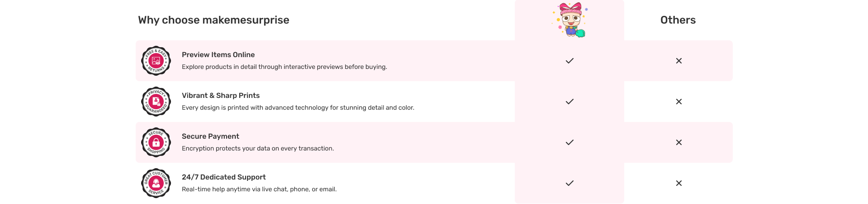This screenshot has height=204, width=868.
Task: Click the makemesurprise mascot character image
Action: pos(569,20)
